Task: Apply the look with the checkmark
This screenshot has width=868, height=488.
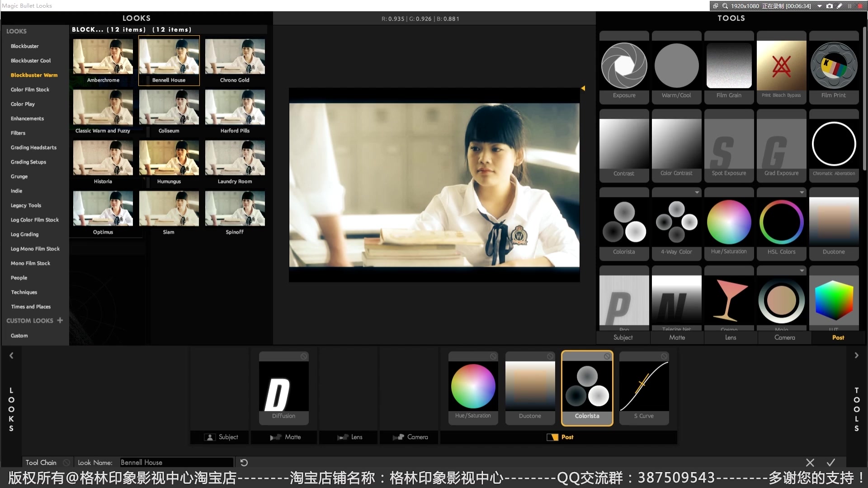Action: click(831, 463)
